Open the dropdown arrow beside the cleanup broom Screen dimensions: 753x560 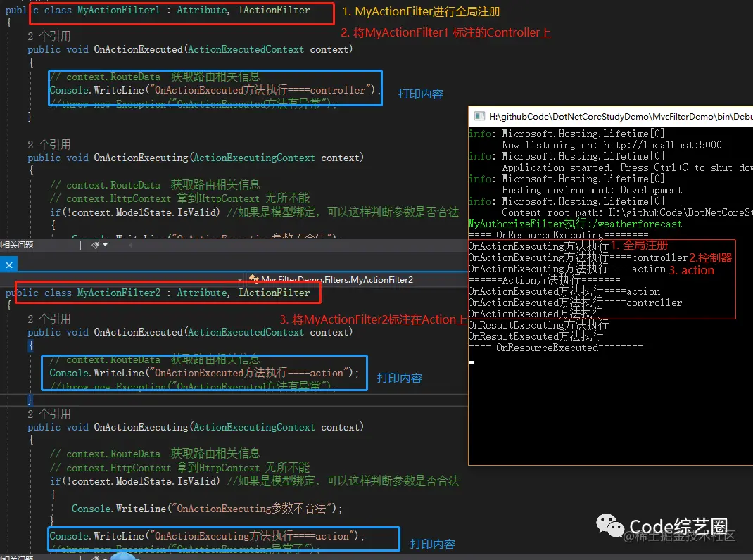click(x=105, y=245)
